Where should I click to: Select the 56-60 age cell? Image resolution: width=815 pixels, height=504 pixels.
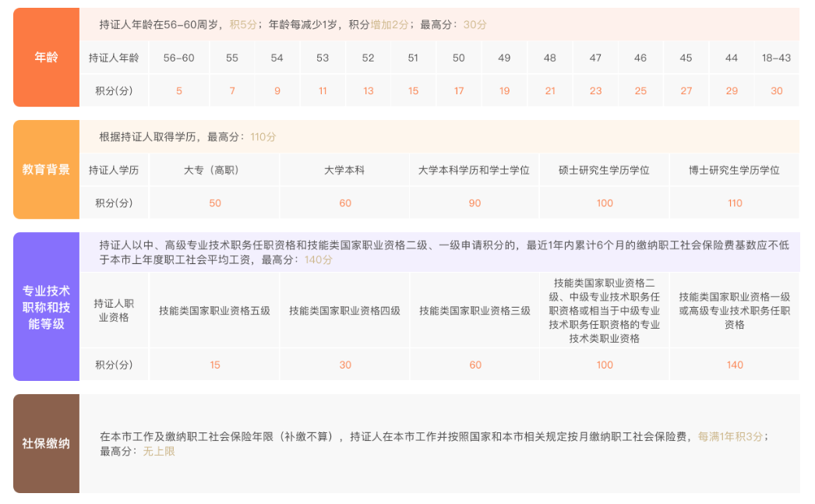(178, 58)
